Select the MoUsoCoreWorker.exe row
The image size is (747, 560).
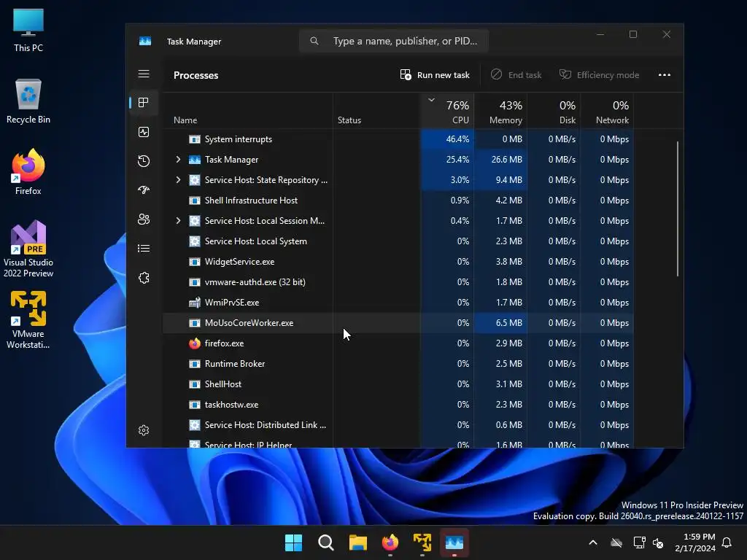pos(398,323)
